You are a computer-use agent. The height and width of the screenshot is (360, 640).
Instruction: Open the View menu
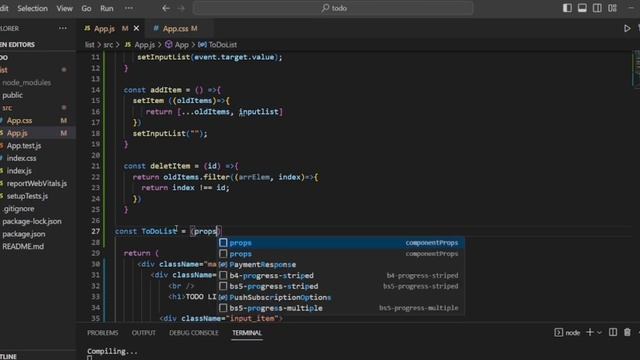64,8
